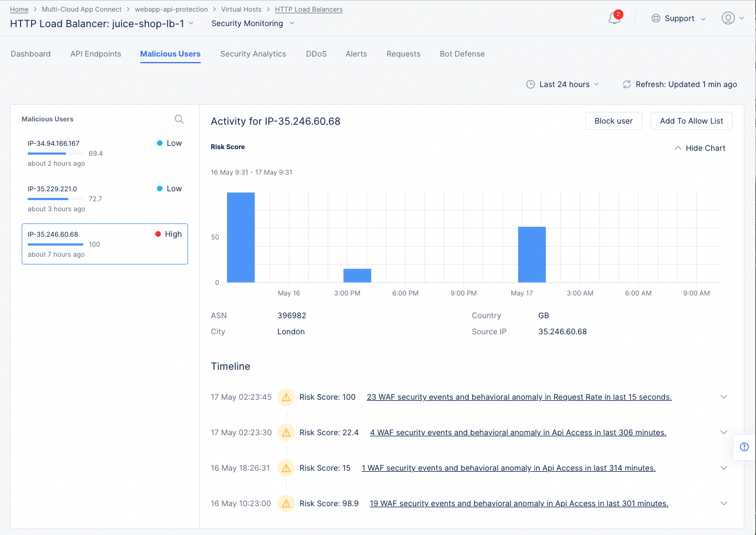Screen dimensions: 756x535
Task: Refresh the data using the refresh icon
Action: point(627,84)
